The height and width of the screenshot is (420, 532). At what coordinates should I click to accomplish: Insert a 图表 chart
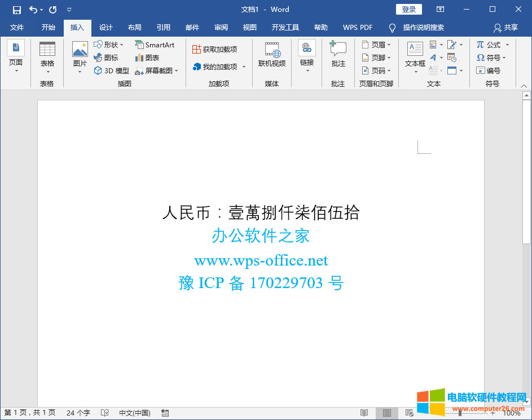point(147,58)
